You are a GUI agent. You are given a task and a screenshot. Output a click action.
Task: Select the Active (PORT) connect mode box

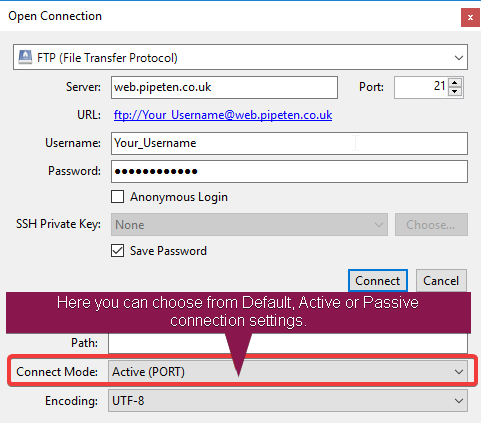point(288,372)
